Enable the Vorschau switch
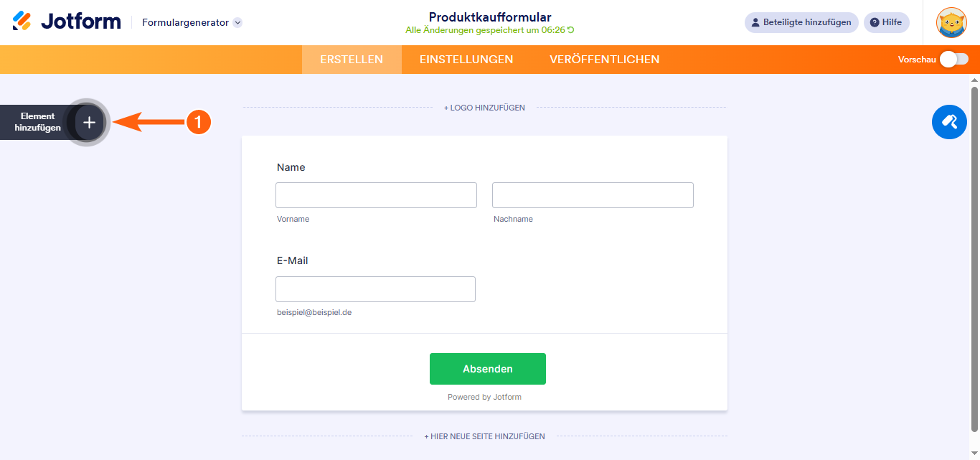This screenshot has height=460, width=980. pos(954,60)
